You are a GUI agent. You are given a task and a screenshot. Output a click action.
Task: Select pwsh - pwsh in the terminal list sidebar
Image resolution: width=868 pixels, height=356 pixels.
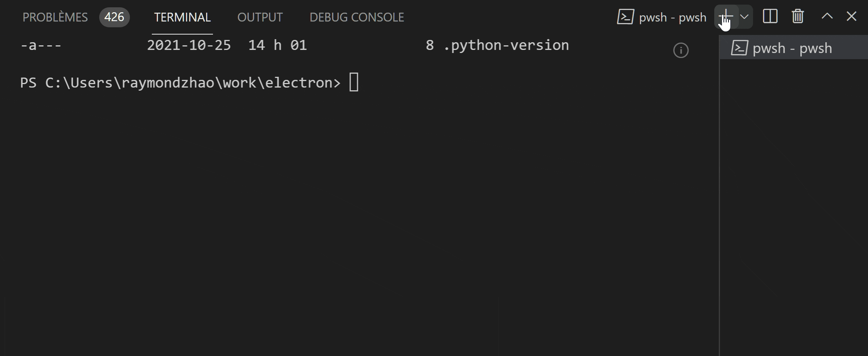[x=792, y=48]
